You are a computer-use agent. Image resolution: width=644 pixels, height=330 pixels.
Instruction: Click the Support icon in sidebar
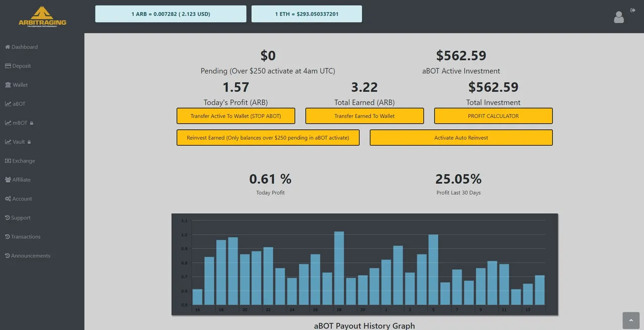(x=8, y=218)
